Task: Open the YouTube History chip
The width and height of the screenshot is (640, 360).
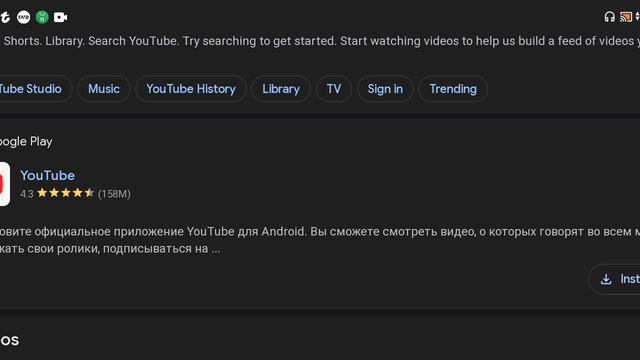Action: click(191, 89)
